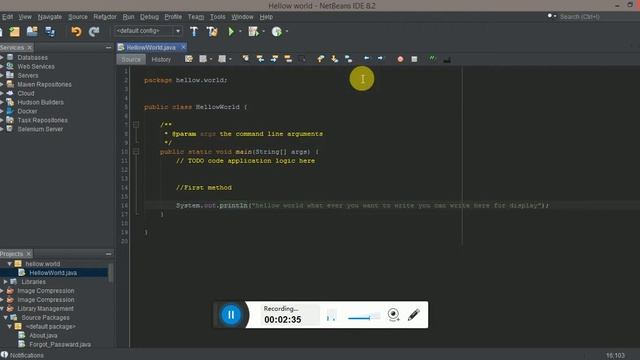Collapse the Source Packages node
Screen dimensions: 640x360
5,318
